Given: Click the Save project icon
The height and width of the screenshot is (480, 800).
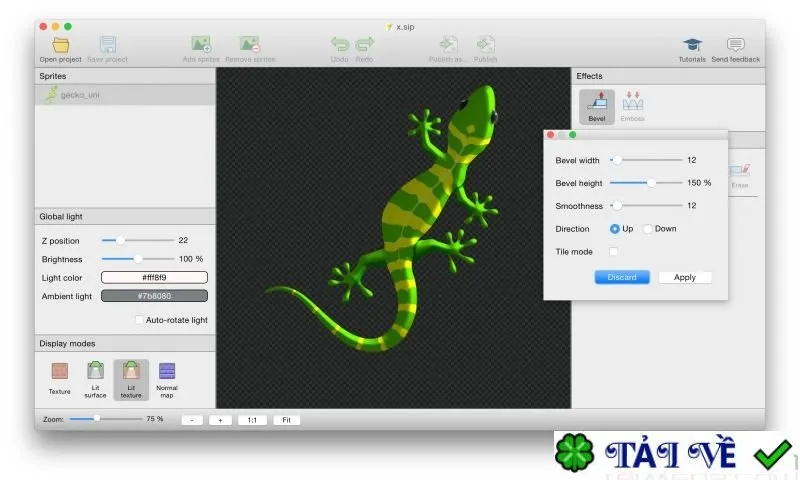Looking at the screenshot, I should pos(108,45).
